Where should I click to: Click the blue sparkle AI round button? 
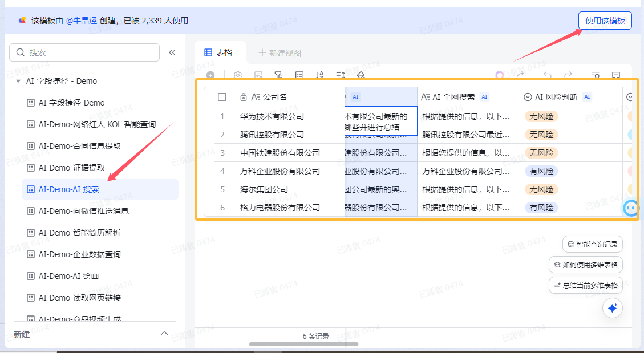click(613, 308)
